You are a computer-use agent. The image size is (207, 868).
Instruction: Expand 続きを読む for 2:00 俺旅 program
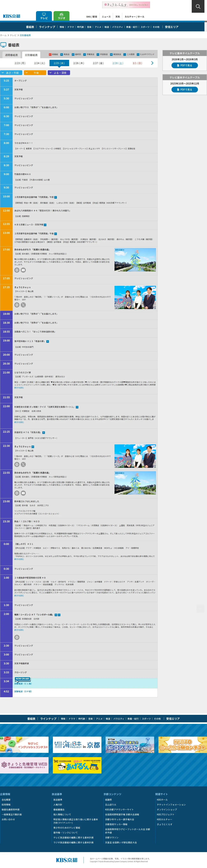(19, 630)
